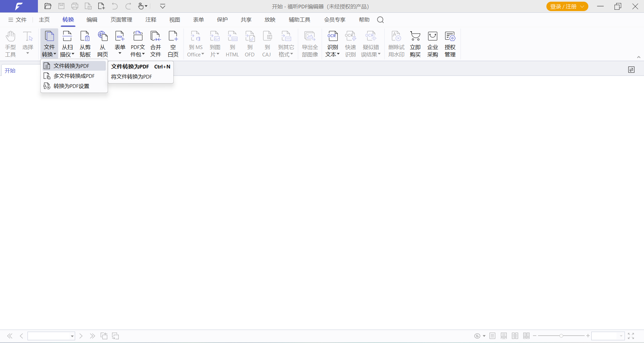Click the 导出全部图像 icon
This screenshot has width=644, height=343.
(x=310, y=44)
